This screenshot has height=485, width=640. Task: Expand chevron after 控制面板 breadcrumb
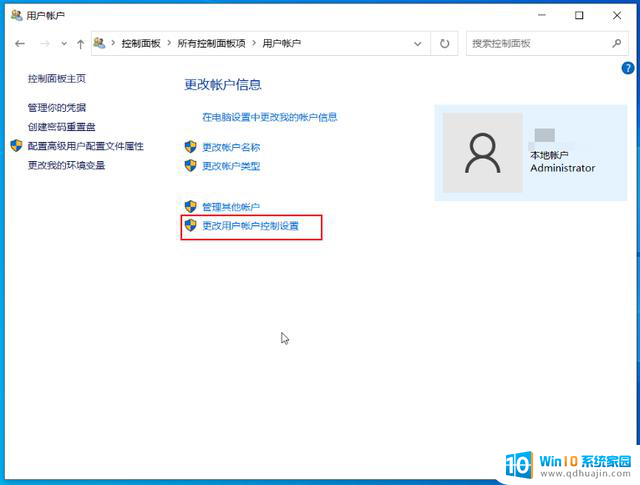169,43
